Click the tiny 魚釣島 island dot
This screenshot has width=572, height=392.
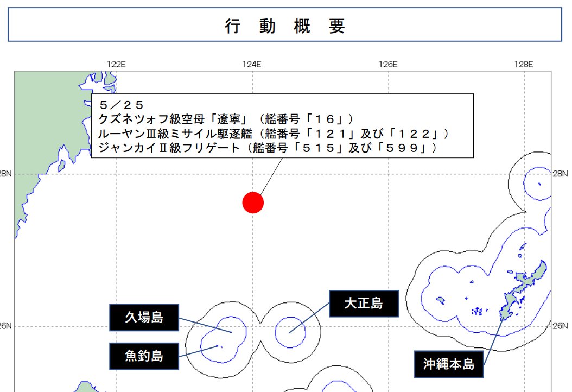tap(218, 346)
